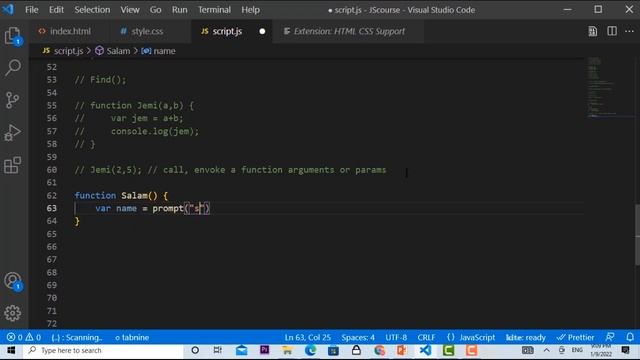Open the Edit menu
Screen dimensions: 640x360
point(56,9)
